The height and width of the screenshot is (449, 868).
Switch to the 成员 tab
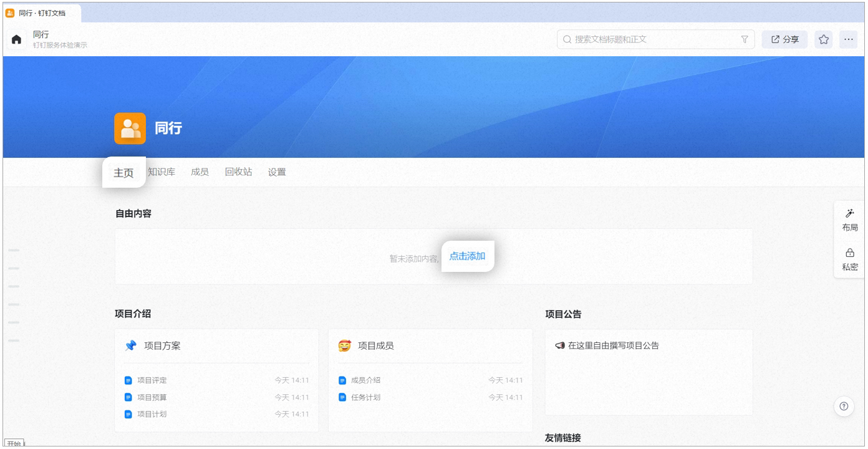pos(200,172)
